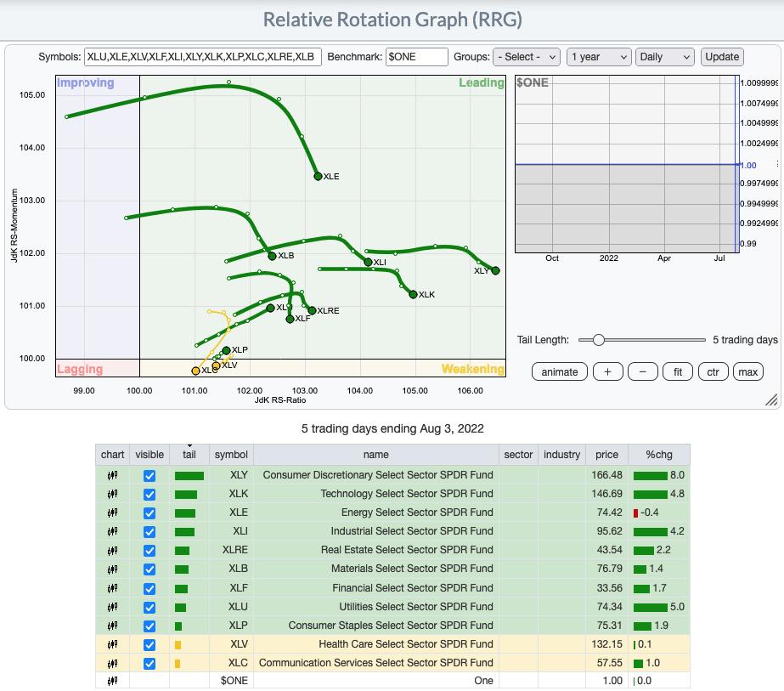Viewport: 784px width, 691px height.
Task: Click the XLP endpoint marker on the graph
Action: point(227,350)
